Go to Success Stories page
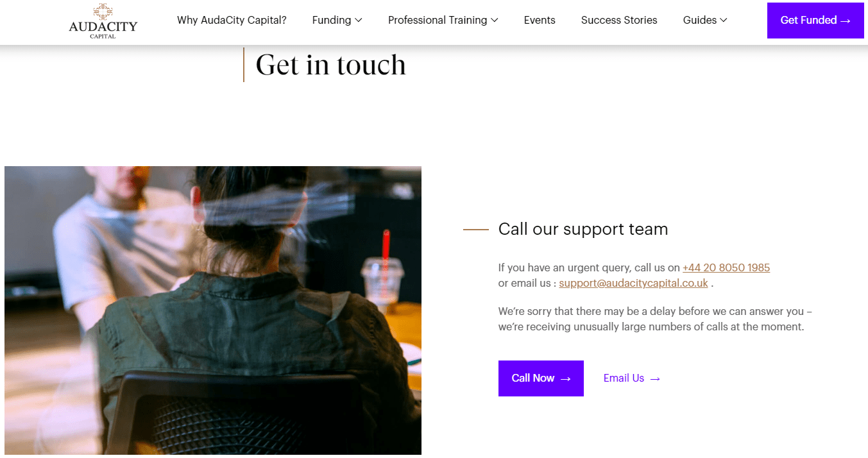Image resolution: width=868 pixels, height=458 pixels. (619, 20)
